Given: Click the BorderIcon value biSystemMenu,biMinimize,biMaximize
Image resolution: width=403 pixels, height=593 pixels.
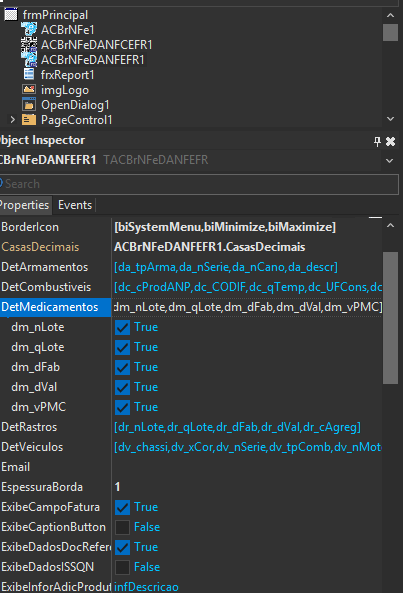Looking at the screenshot, I should [225, 227].
